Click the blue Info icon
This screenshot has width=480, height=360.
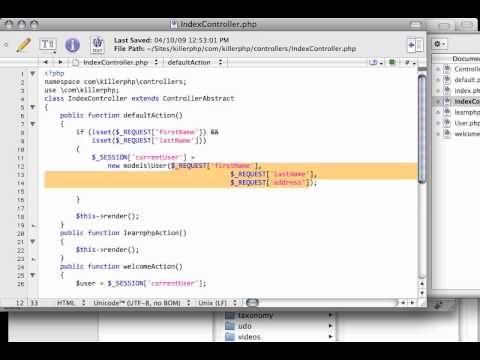point(72,45)
